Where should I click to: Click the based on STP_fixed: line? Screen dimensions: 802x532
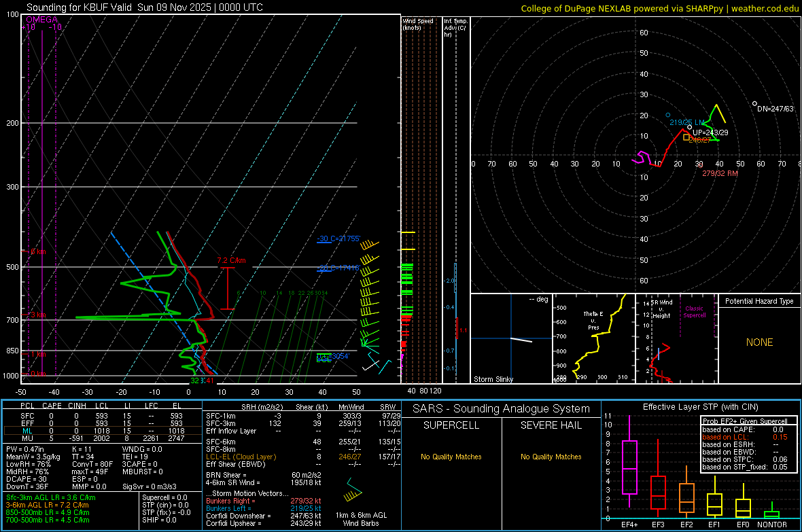(x=745, y=467)
